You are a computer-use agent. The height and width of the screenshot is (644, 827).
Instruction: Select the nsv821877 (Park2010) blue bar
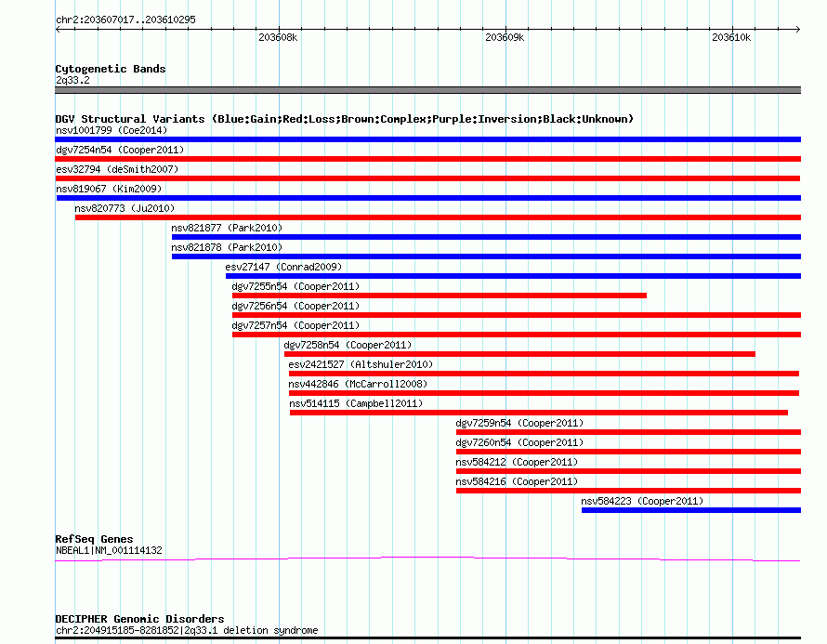coord(486,237)
